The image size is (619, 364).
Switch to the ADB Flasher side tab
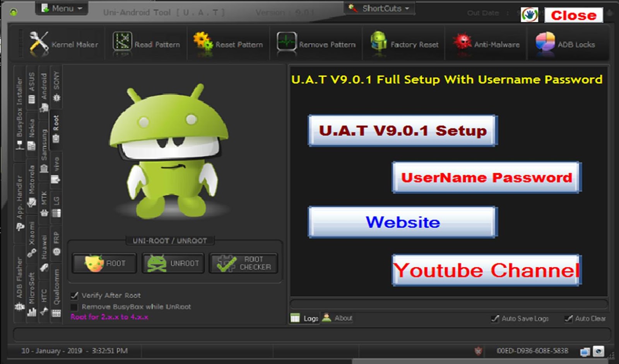tap(19, 284)
